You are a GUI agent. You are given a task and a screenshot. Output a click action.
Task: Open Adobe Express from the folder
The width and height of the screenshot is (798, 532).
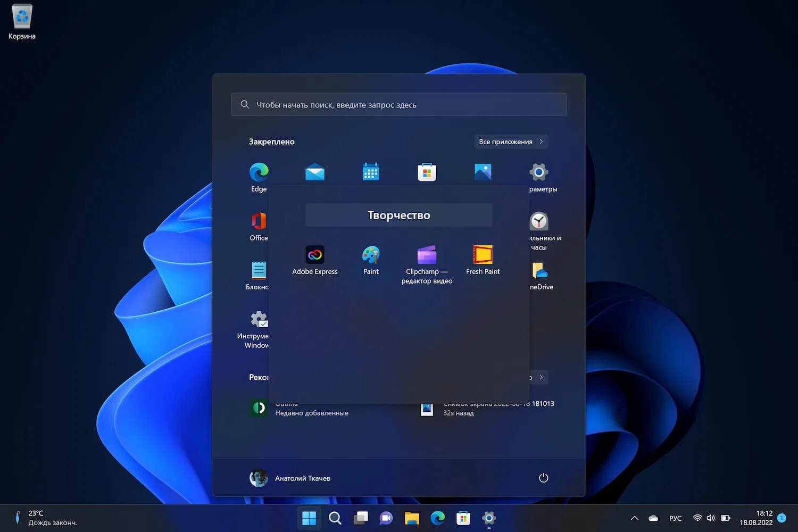coord(314,255)
